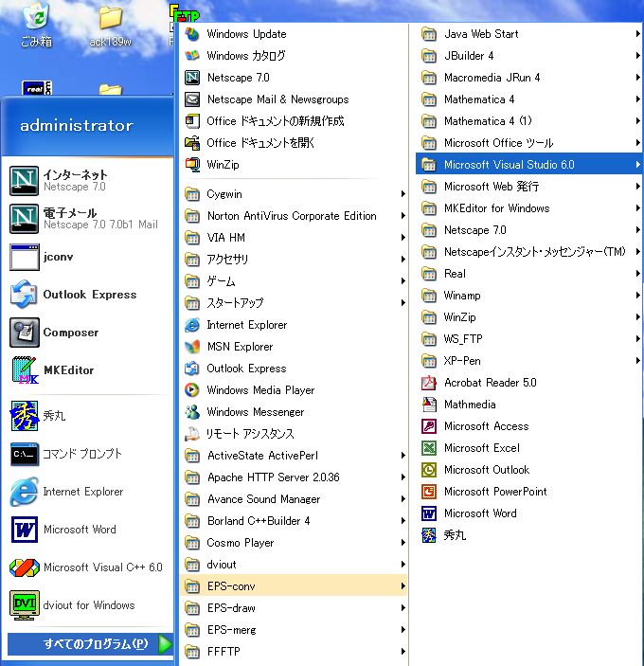644x666 pixels.
Task: Launch Internet Explorer from the left pane
Action: tap(25, 492)
